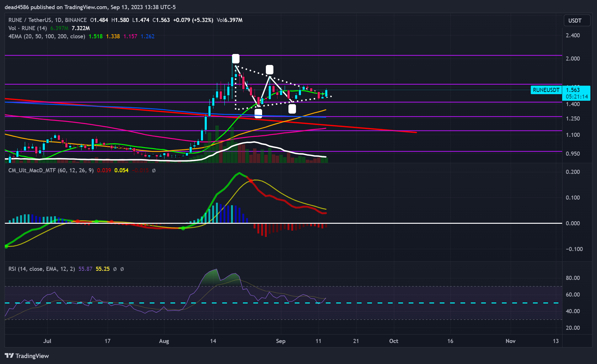Click the O1.484 open value
Viewport: 597px width, 364px height.
coord(99,20)
